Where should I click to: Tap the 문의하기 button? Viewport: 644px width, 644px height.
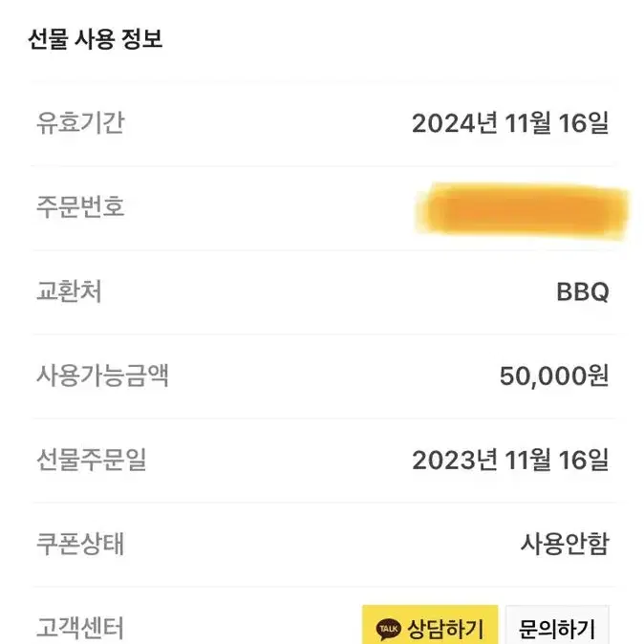click(x=557, y=625)
